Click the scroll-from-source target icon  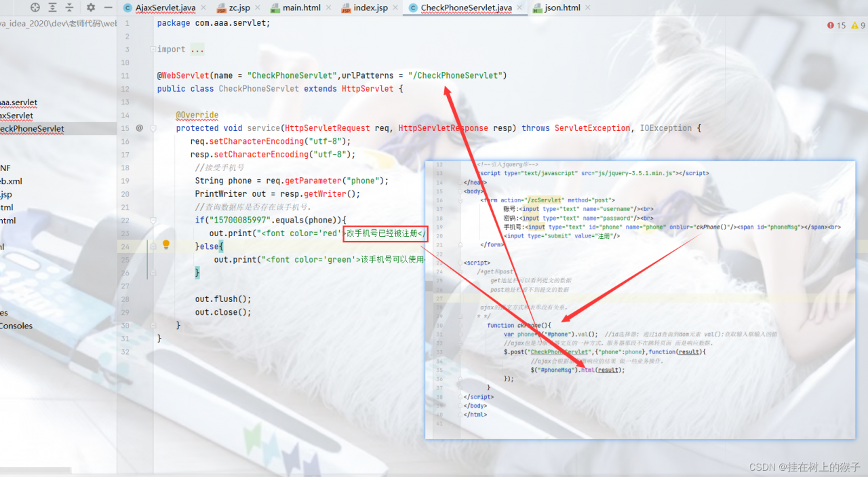coord(35,7)
